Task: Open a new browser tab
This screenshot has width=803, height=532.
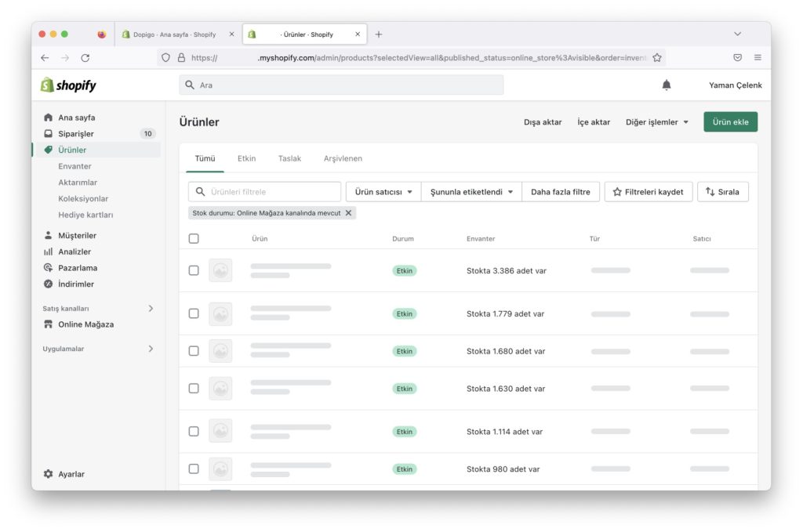Action: (x=379, y=34)
